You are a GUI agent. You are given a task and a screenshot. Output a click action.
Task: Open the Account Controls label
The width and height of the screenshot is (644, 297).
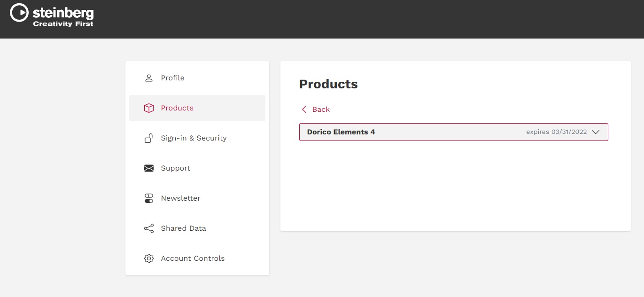(193, 258)
